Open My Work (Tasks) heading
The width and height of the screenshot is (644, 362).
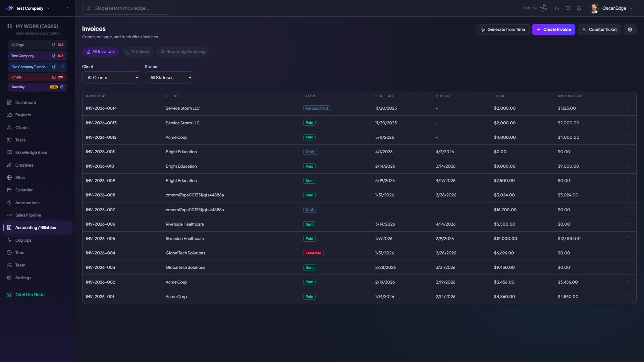[37, 26]
